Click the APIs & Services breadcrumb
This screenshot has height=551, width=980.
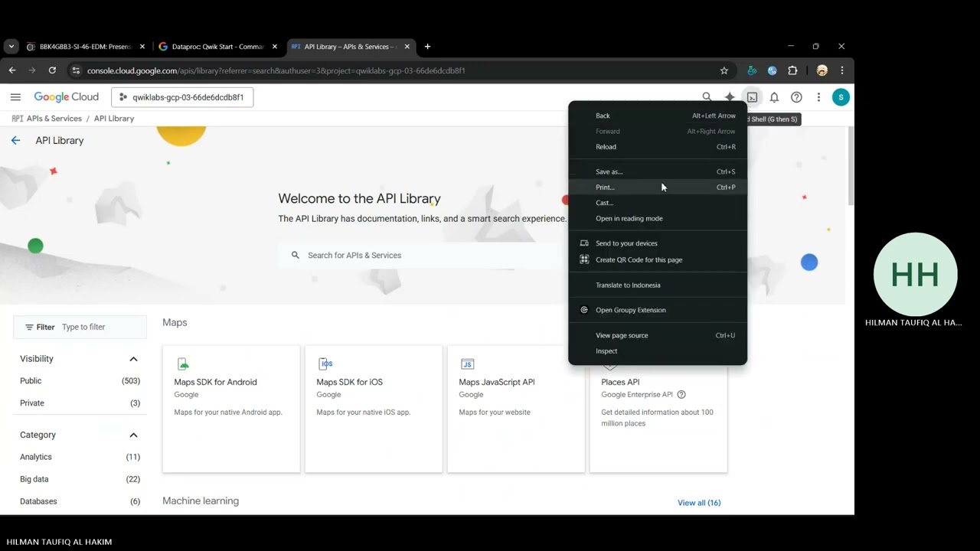point(54,119)
